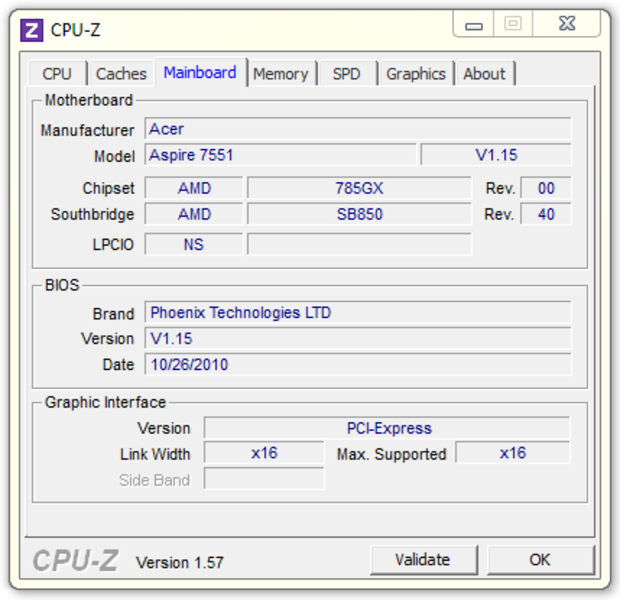The image size is (620, 600).
Task: Click the southbridge value SB850
Action: pyautogui.click(x=359, y=214)
